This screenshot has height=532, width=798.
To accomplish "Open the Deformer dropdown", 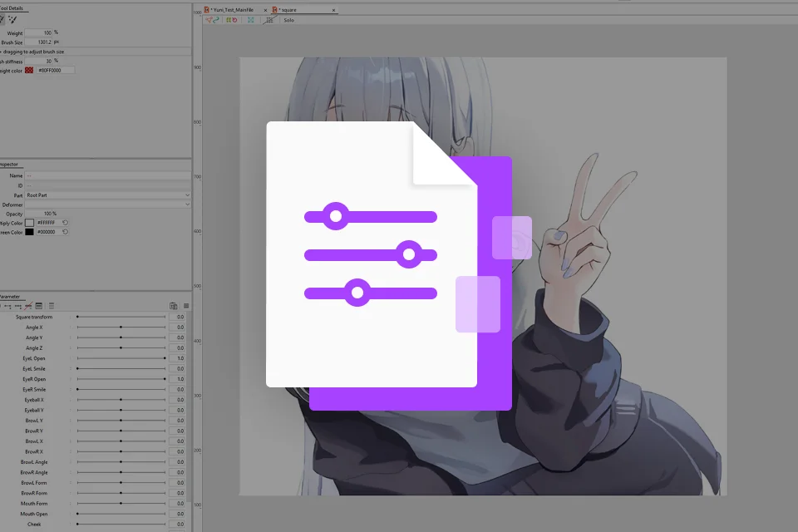I will 108,204.
